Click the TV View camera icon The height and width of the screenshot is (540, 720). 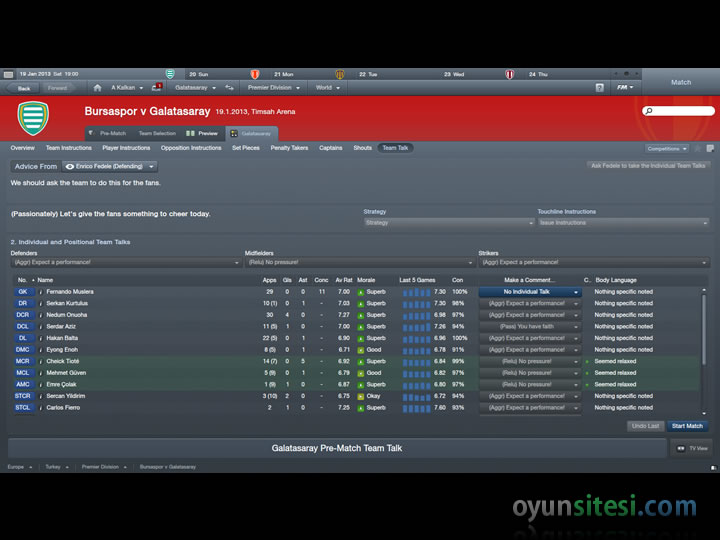[681, 449]
